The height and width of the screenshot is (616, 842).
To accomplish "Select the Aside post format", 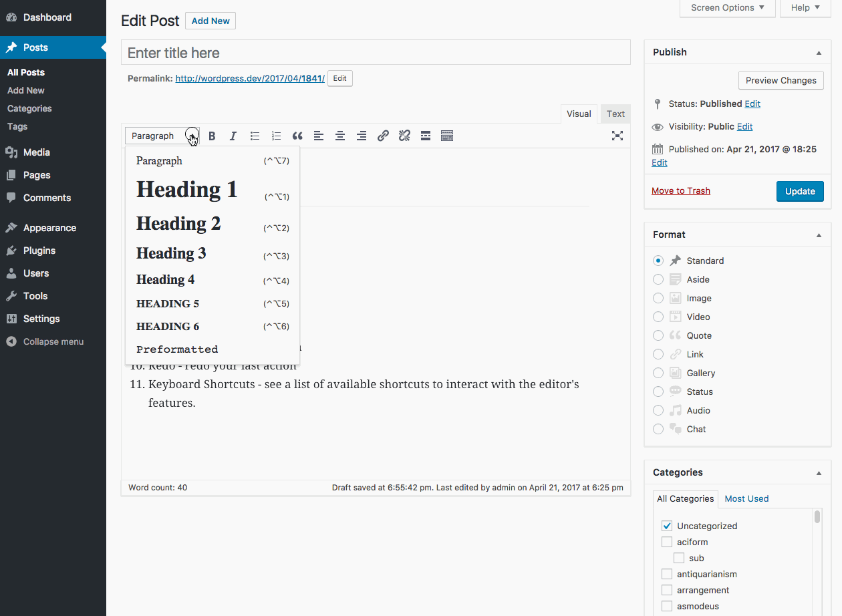I will [658, 279].
